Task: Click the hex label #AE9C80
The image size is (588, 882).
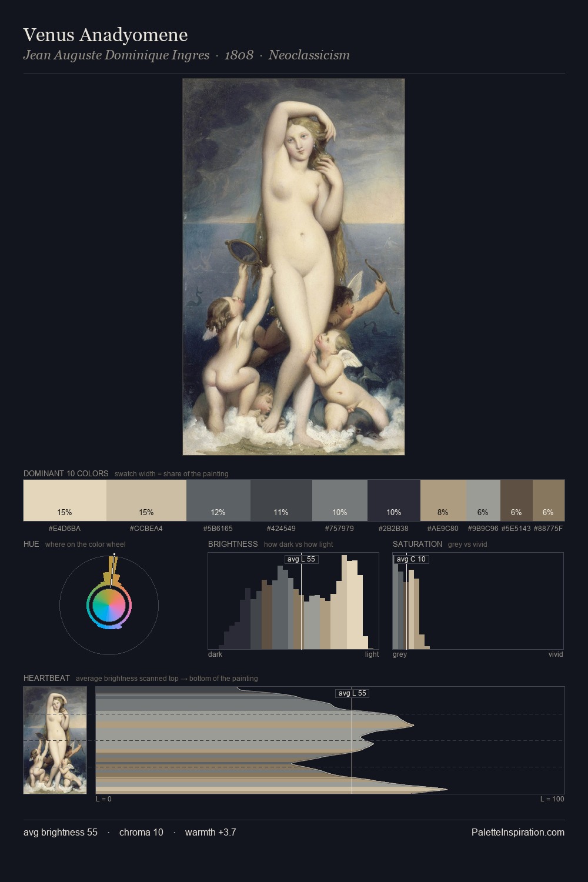Action: click(443, 529)
